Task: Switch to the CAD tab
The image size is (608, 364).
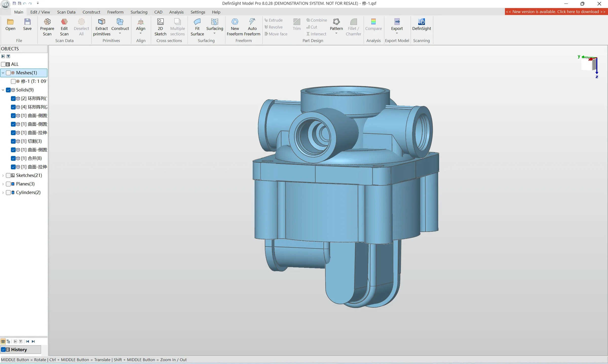Action: (158, 12)
